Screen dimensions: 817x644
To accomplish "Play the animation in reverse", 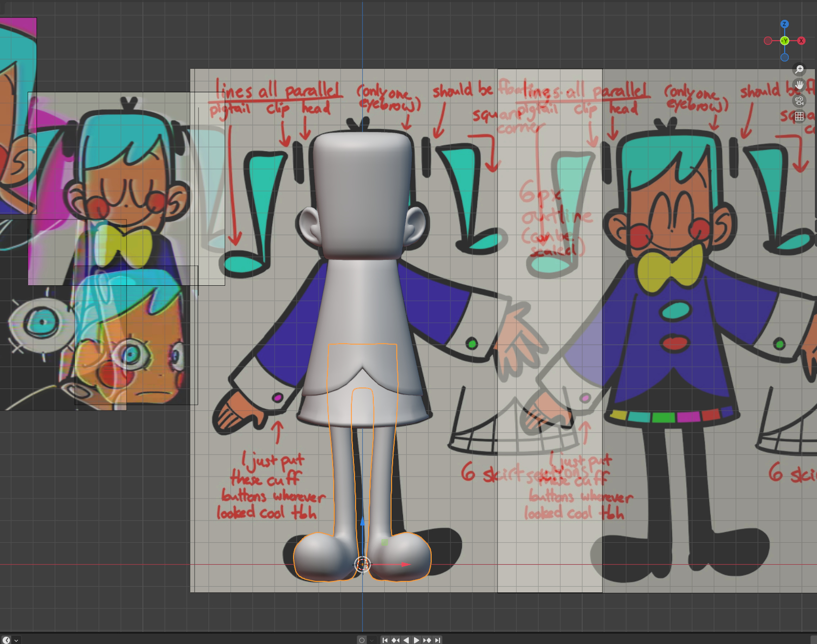I will (x=406, y=640).
